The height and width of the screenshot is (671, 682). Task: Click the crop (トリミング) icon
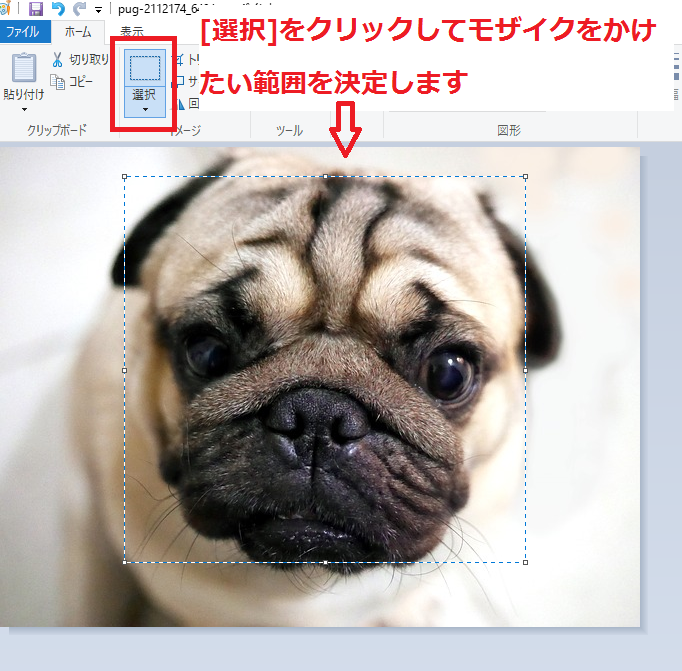click(x=178, y=60)
